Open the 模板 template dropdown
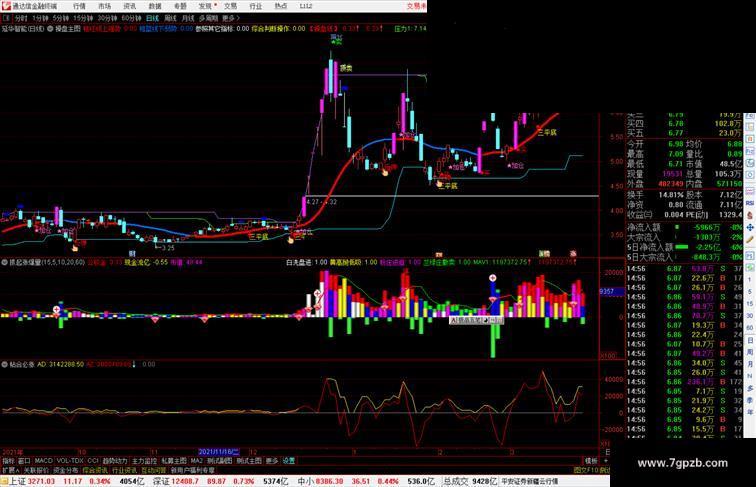The height and width of the screenshot is (487, 756). click(591, 461)
